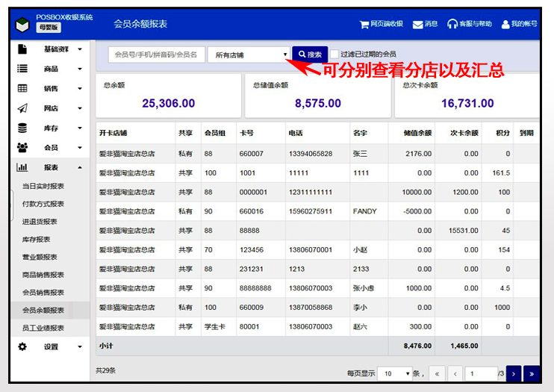554x392 pixels.
Task: Click the 库存 database stack icon
Action: pyautogui.click(x=22, y=128)
